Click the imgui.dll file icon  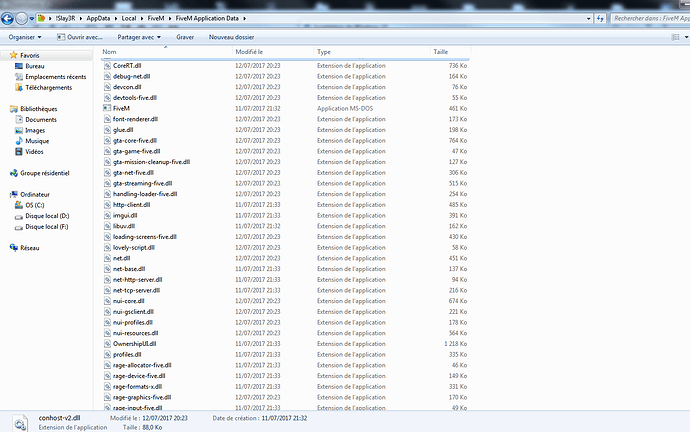click(107, 215)
